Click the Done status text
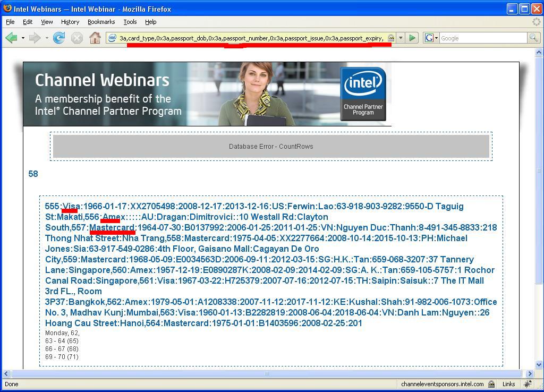 (12, 384)
